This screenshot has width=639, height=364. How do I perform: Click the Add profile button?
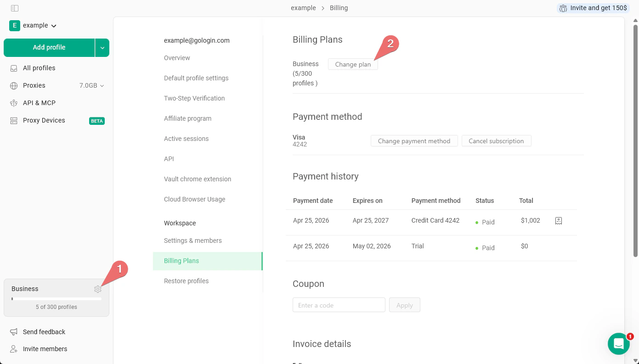click(49, 47)
